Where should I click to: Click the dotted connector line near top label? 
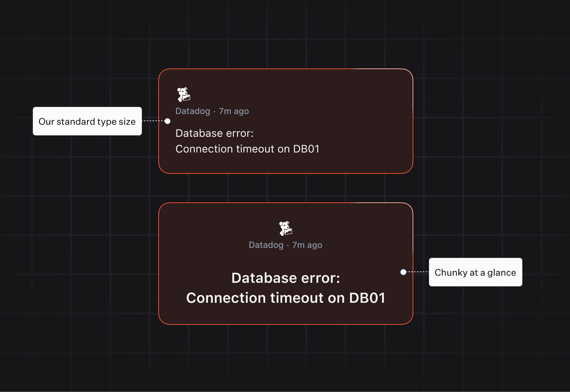[153, 121]
